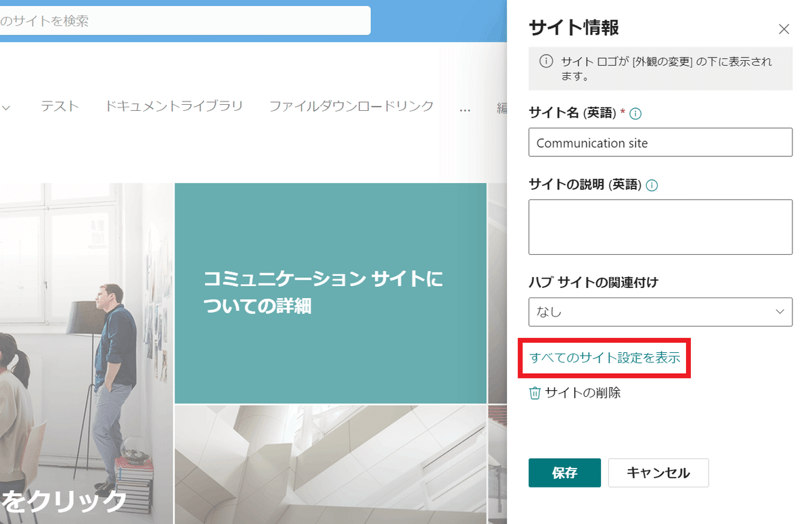This screenshot has height=524, width=812.
Task: Click the info icon in the site logo notice
Action: (x=546, y=62)
